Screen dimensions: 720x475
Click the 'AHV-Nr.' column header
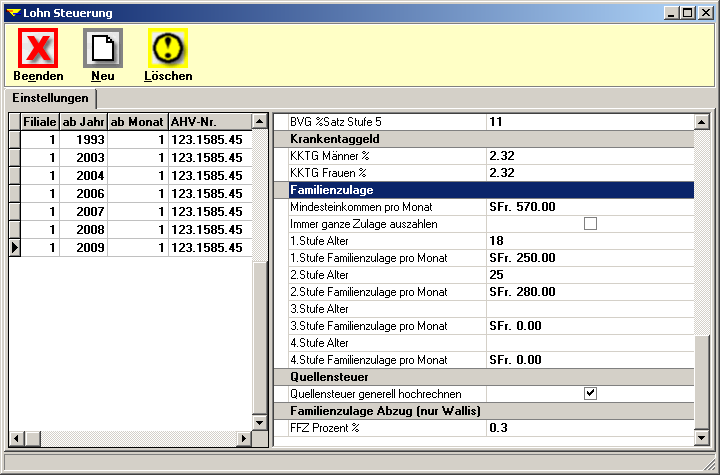(x=208, y=121)
